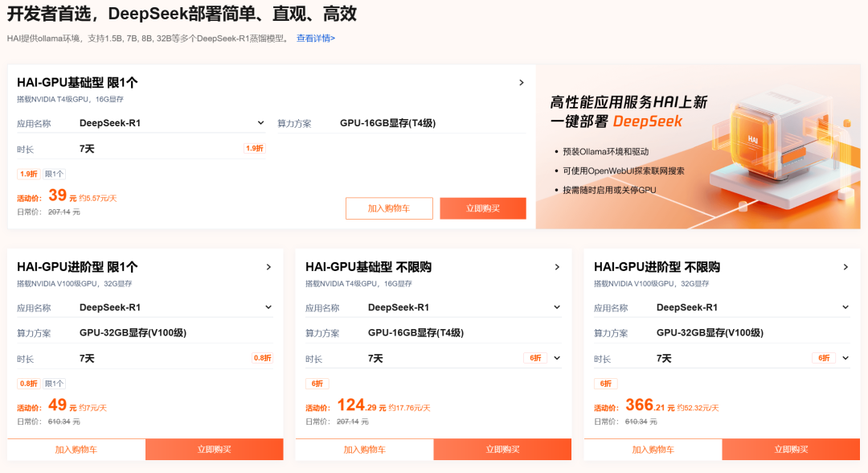Expand 应用名称 dropdown in 基础型 限1个 card
The height and width of the screenshot is (473, 868).
260,123
